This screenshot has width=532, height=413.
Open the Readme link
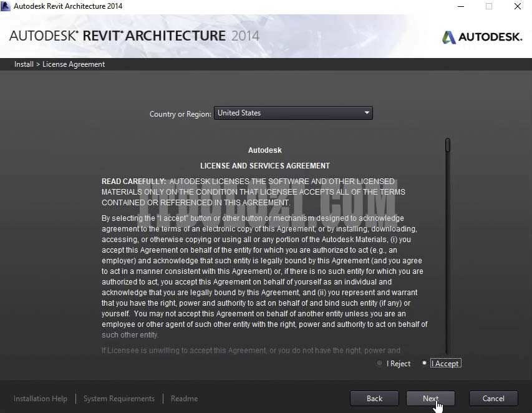184,399
